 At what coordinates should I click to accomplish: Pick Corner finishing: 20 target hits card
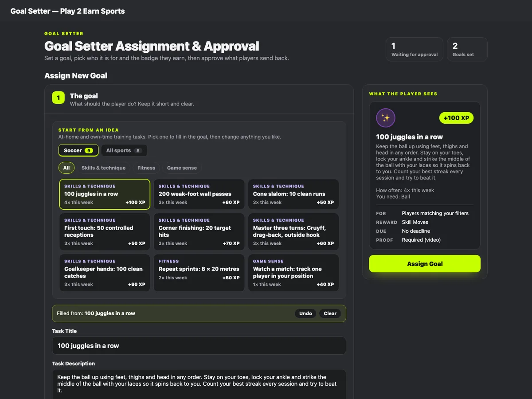(x=199, y=232)
